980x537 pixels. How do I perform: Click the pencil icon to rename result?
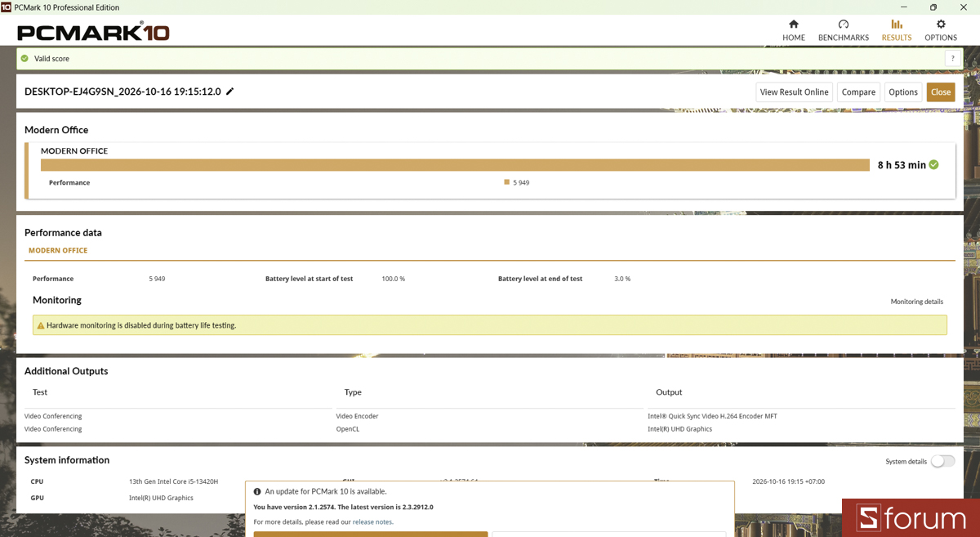(230, 92)
